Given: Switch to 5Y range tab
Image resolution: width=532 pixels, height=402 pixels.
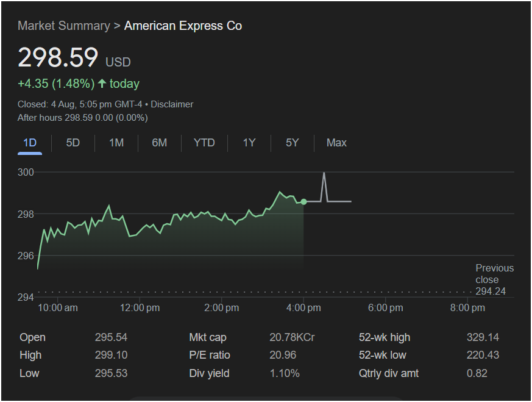Looking at the screenshot, I should [x=292, y=143].
